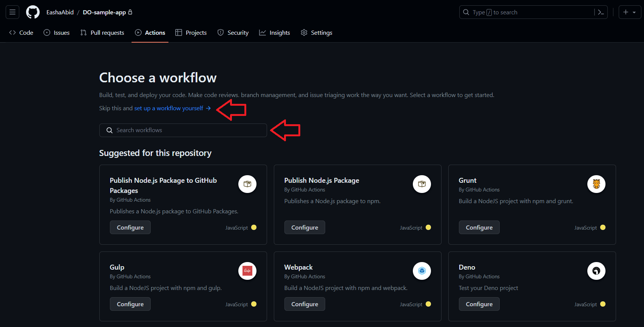
Task: Click the Deno card title
Action: pos(467,267)
